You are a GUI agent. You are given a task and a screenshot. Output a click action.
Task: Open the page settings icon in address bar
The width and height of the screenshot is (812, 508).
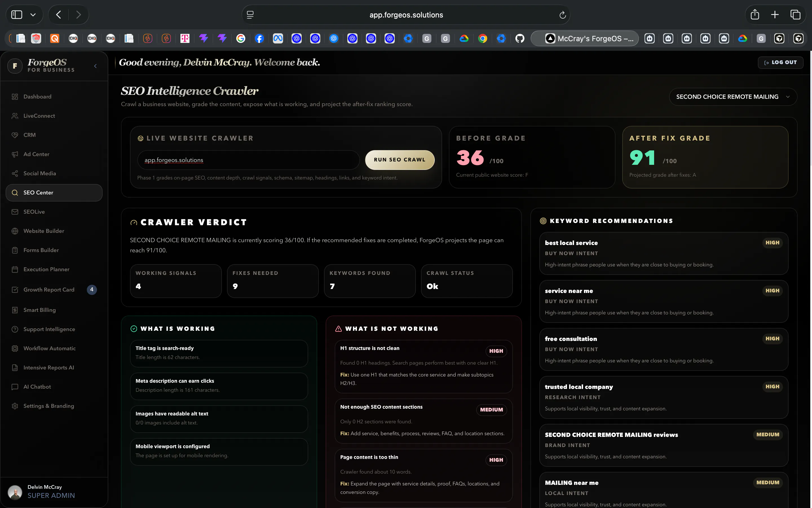click(250, 15)
